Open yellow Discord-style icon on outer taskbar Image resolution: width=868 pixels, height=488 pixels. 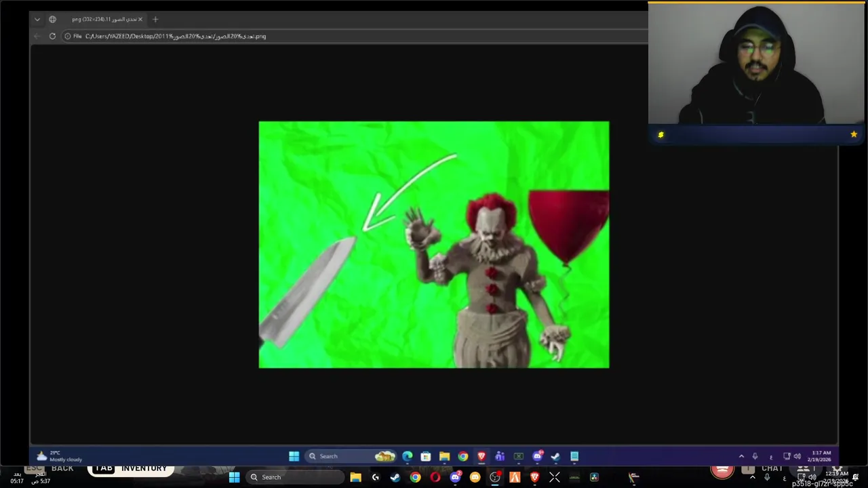(x=475, y=477)
